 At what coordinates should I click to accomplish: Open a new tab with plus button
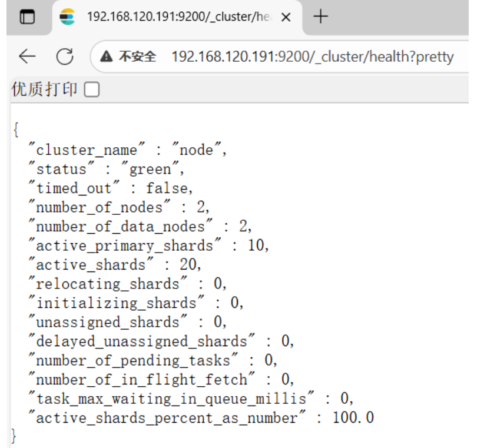pyautogui.click(x=320, y=17)
